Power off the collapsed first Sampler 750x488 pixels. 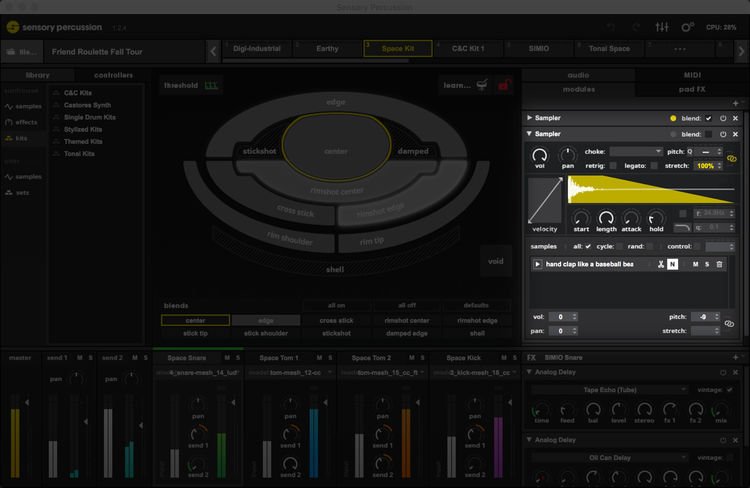[723, 118]
